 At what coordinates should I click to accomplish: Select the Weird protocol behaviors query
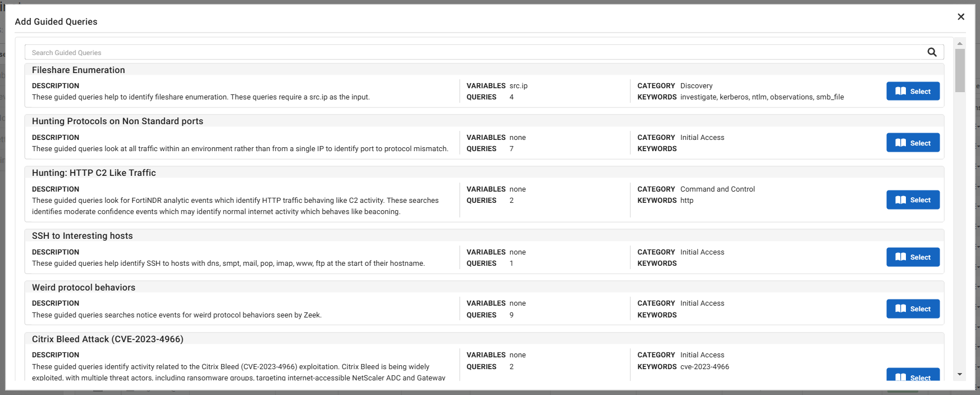913,309
